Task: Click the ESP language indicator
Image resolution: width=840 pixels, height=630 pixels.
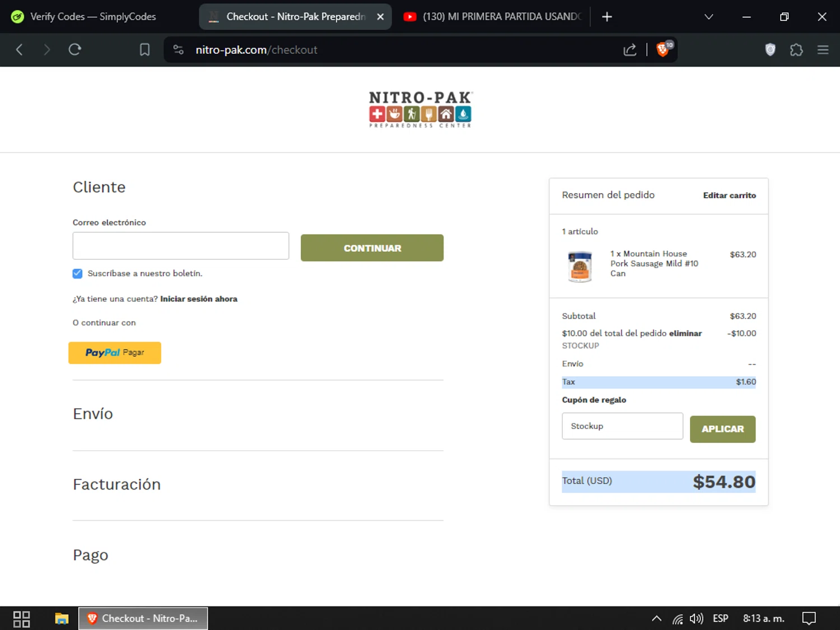Action: 720,619
